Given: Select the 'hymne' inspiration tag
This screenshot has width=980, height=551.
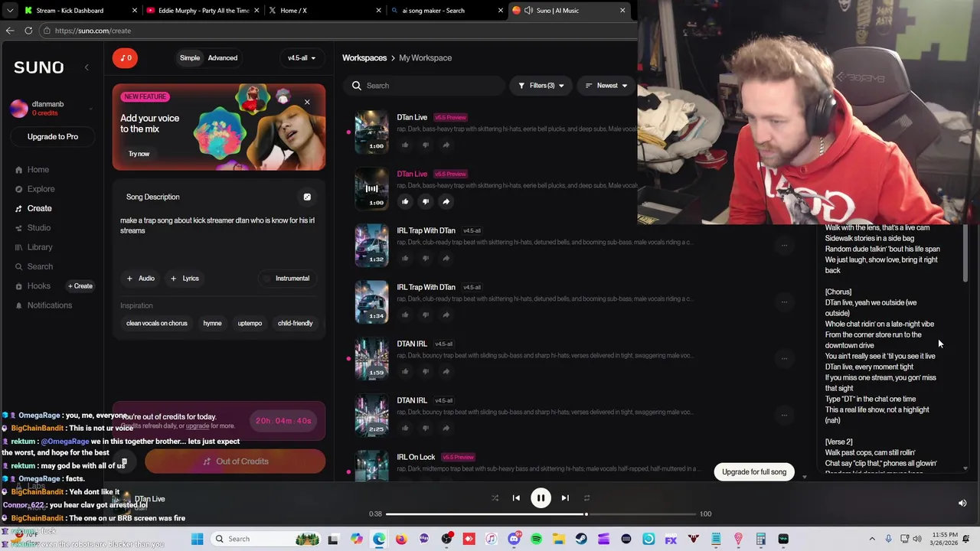Looking at the screenshot, I should coord(212,324).
